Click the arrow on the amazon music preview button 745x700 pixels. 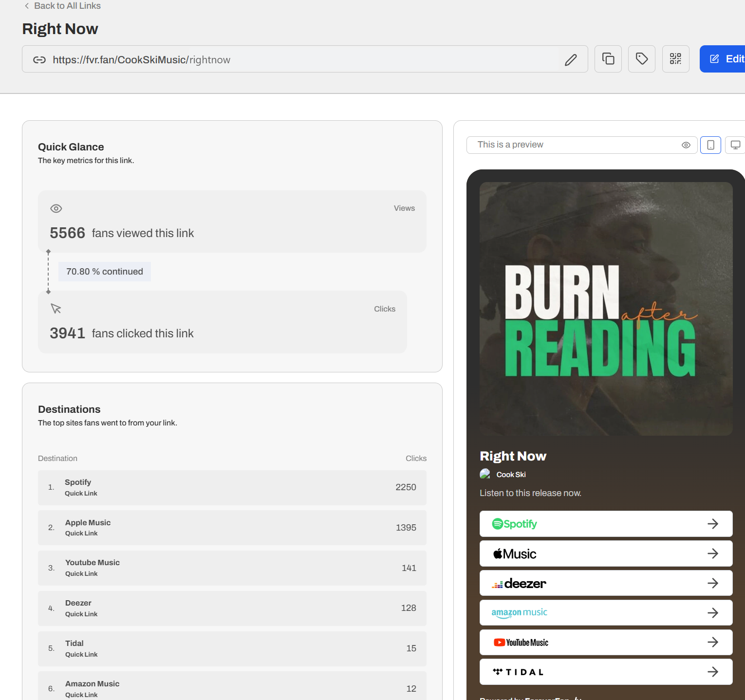713,613
